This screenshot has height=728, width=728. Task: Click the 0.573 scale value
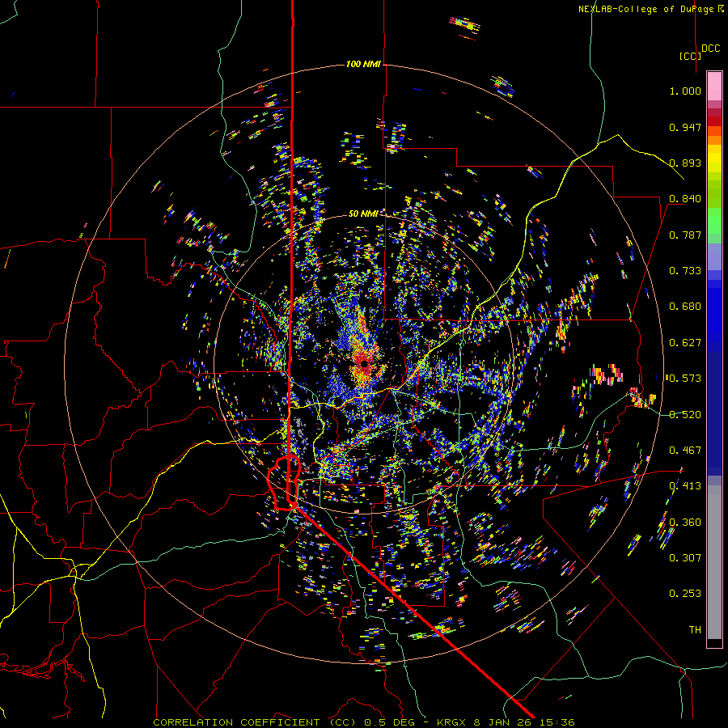point(685,378)
